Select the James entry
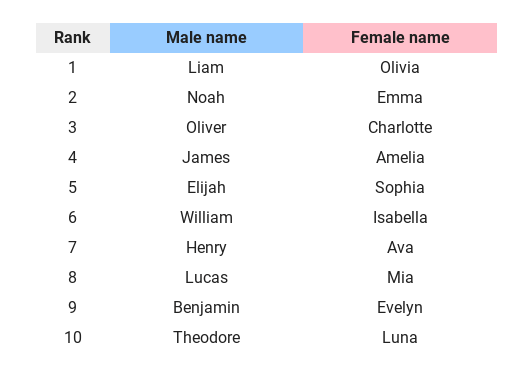 click(206, 158)
